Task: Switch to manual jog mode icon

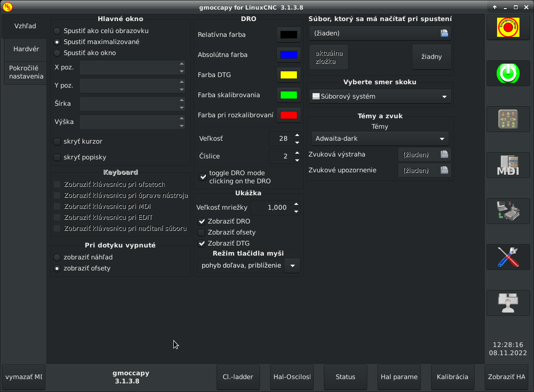Action: coord(508,119)
